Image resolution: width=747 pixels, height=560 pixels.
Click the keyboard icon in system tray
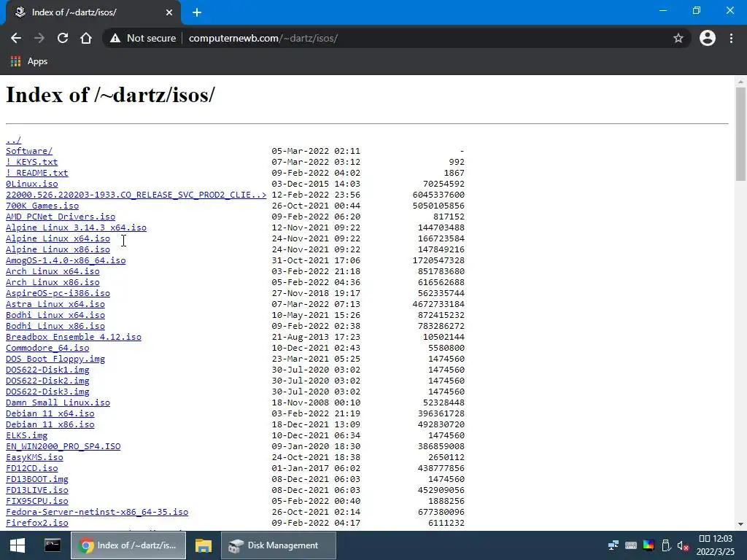(631, 545)
